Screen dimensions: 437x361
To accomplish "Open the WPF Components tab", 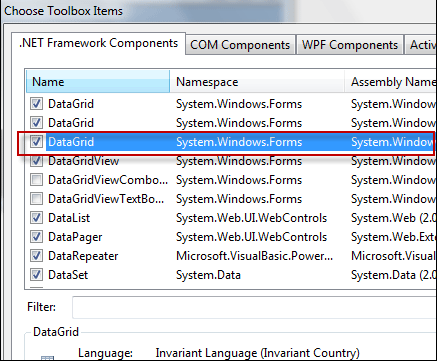I will pos(350,45).
